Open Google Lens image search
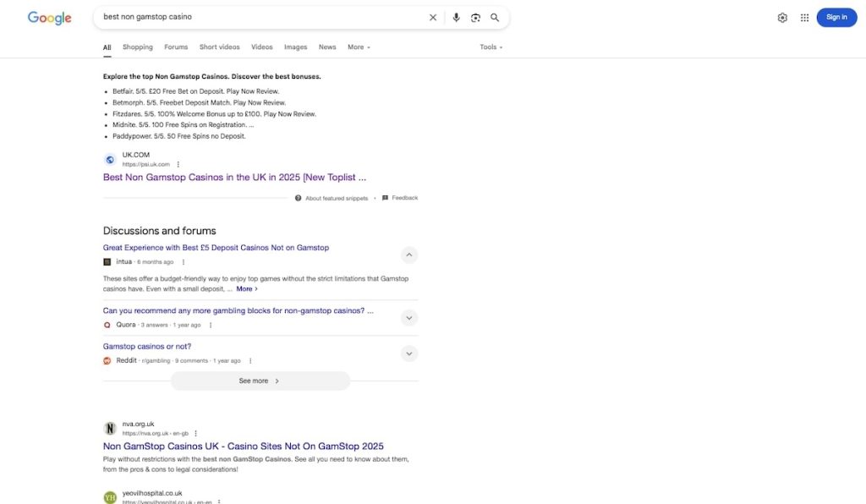 tap(474, 16)
